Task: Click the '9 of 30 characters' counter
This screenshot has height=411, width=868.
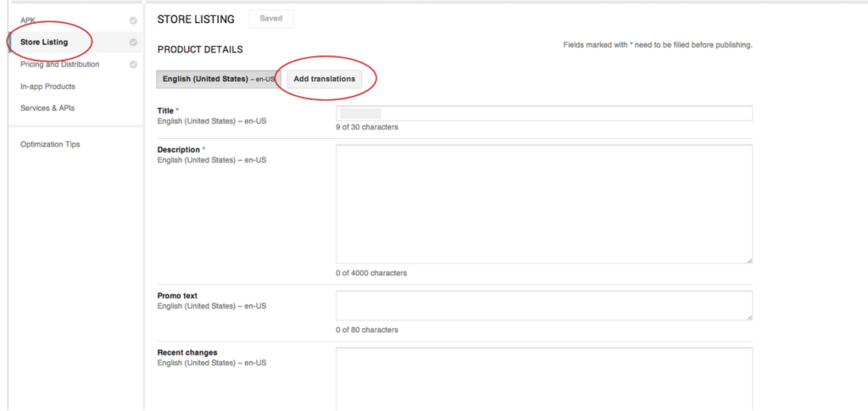Action: tap(367, 127)
